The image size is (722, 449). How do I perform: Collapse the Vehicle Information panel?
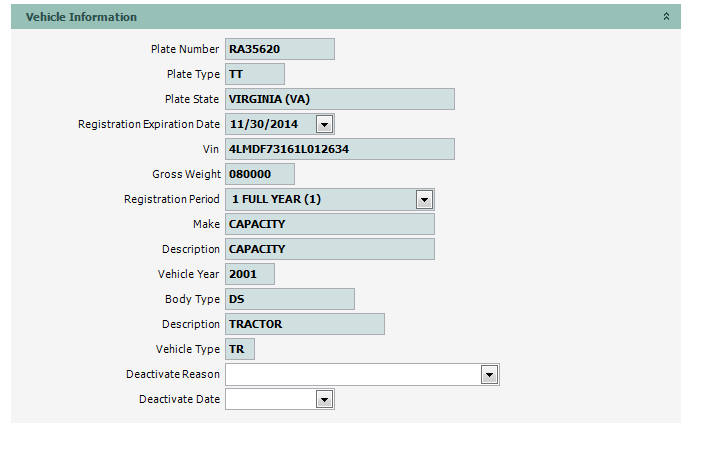(x=666, y=17)
